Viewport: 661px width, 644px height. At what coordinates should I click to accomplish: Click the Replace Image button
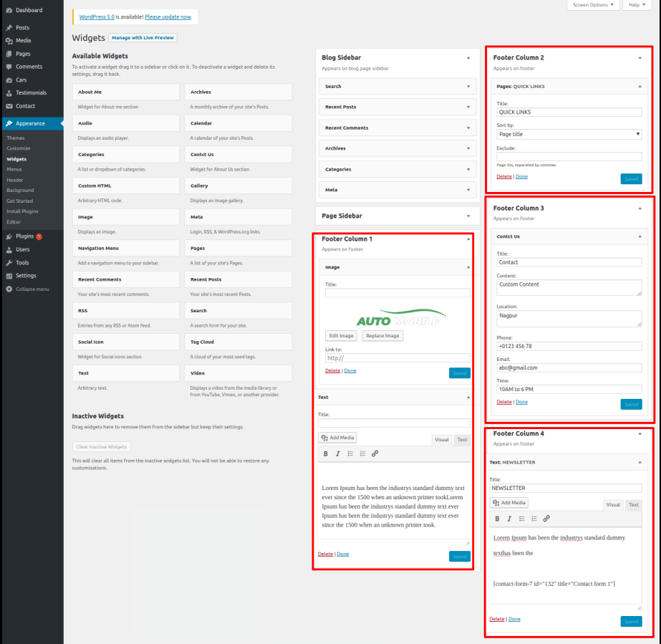[382, 335]
